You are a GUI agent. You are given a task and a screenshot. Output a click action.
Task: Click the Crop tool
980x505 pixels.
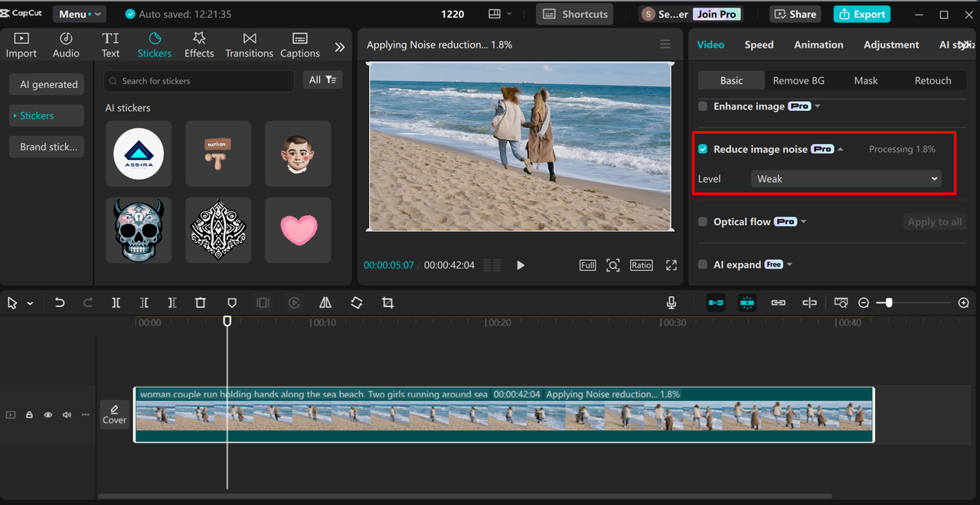tap(388, 303)
